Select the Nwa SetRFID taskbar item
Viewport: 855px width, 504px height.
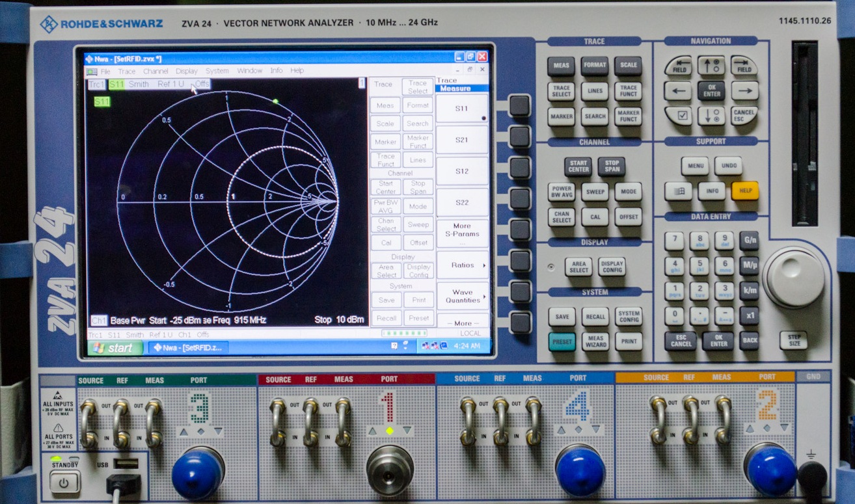tap(188, 348)
